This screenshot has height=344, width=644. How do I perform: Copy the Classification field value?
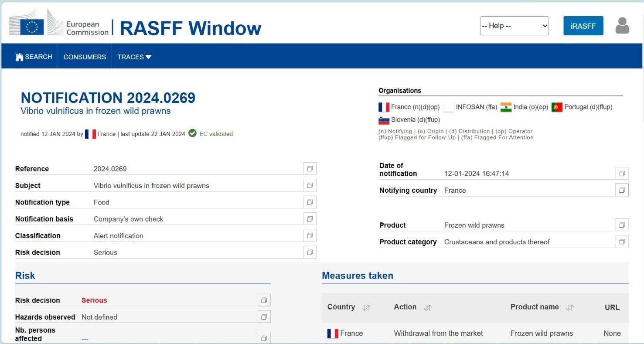point(310,235)
